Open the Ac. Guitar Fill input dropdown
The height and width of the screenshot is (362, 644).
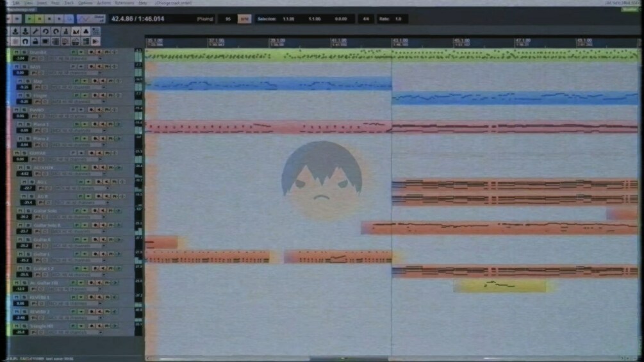[75, 290]
